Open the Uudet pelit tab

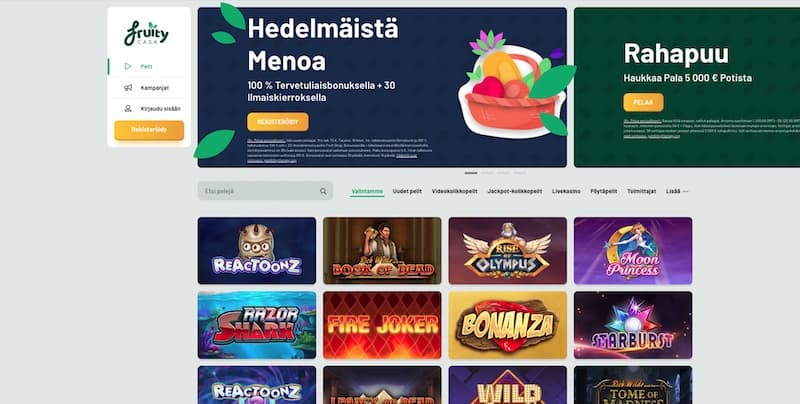point(407,191)
